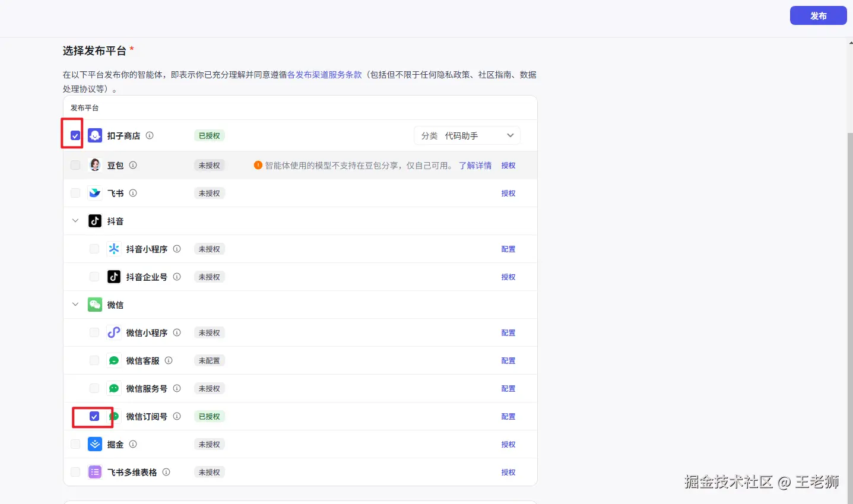Click the 抖音 group logo icon

click(x=95, y=221)
